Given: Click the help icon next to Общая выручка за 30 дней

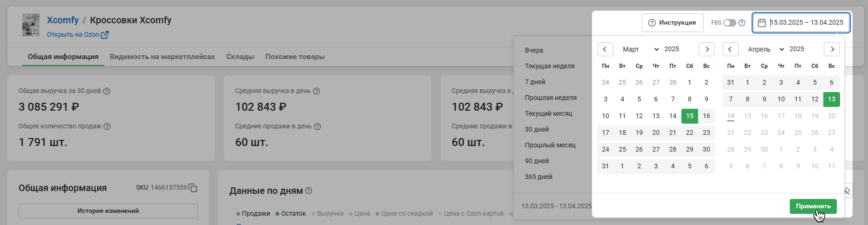Looking at the screenshot, I should point(107,91).
